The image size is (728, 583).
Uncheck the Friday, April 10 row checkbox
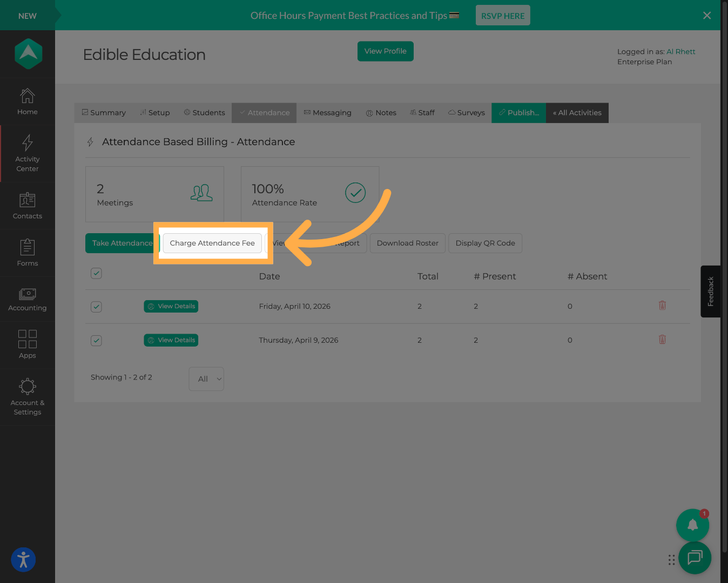(x=96, y=307)
